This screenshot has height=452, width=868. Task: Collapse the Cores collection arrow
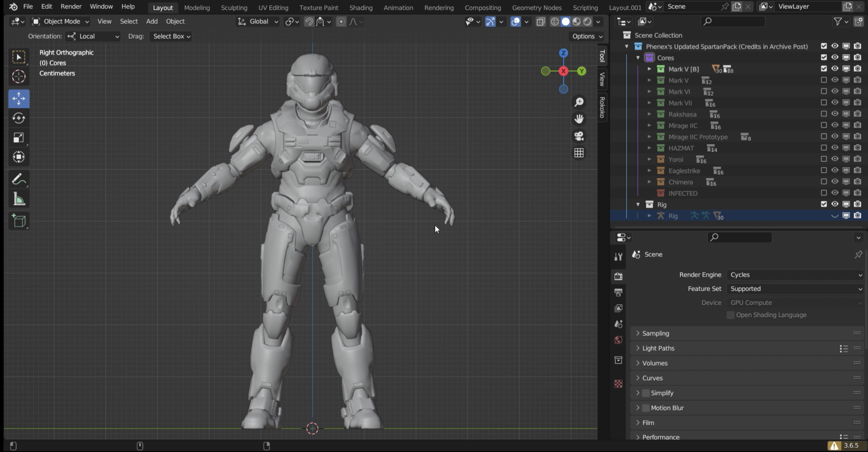point(638,58)
